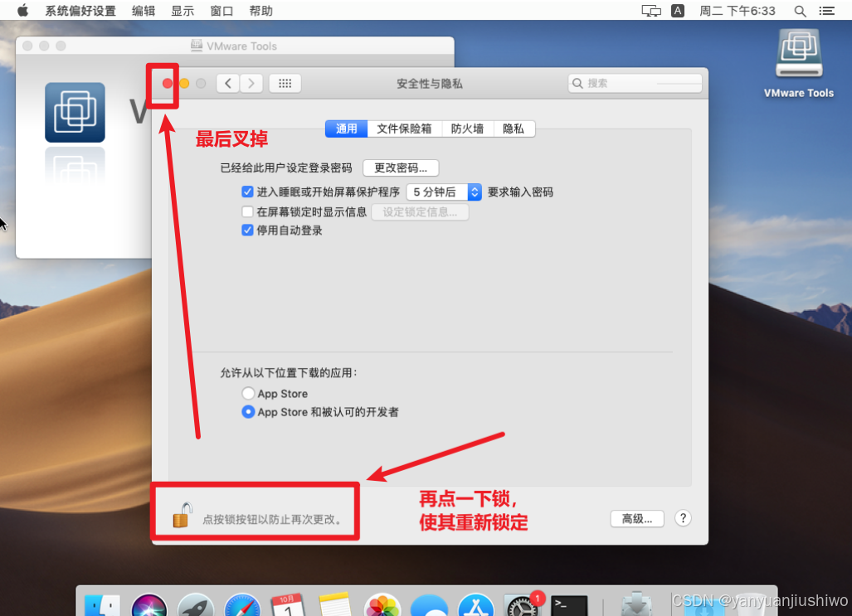
Task: Open App Store from the Dock
Action: [476, 605]
